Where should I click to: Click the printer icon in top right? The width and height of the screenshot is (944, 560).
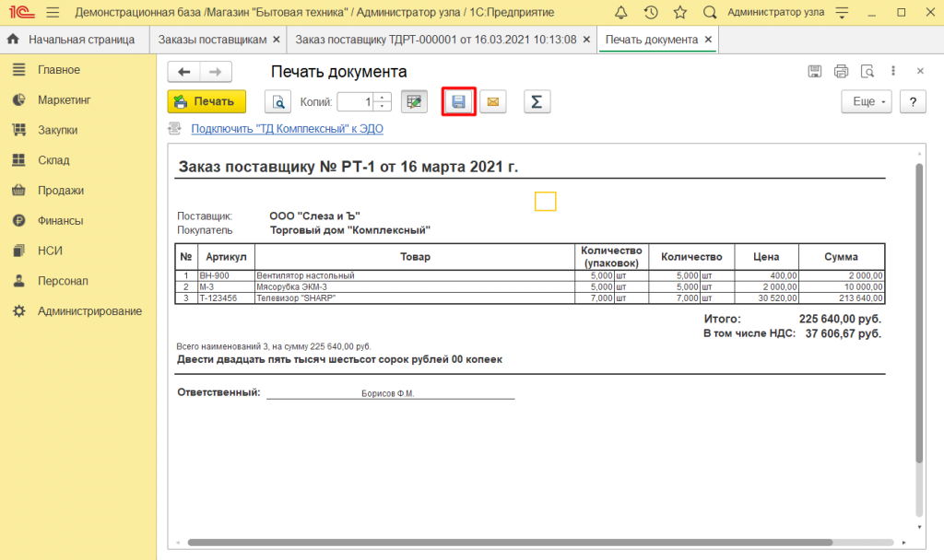coord(841,72)
